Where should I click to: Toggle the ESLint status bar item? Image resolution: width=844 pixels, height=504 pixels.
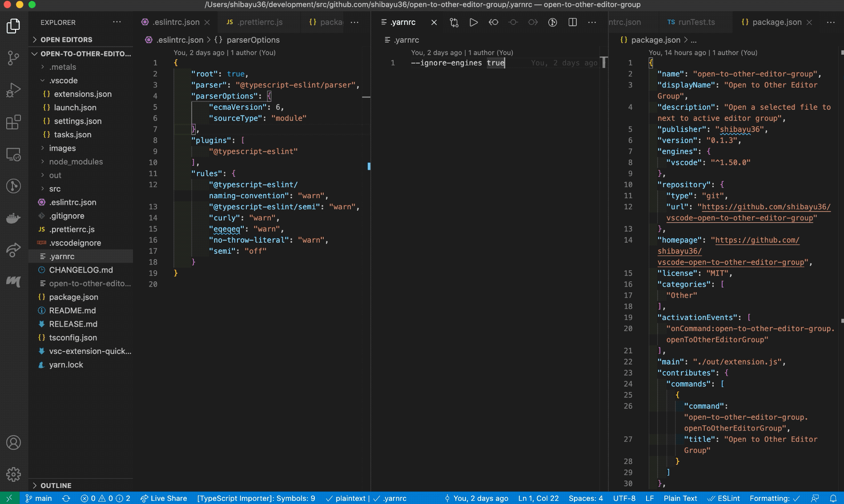pos(724,498)
